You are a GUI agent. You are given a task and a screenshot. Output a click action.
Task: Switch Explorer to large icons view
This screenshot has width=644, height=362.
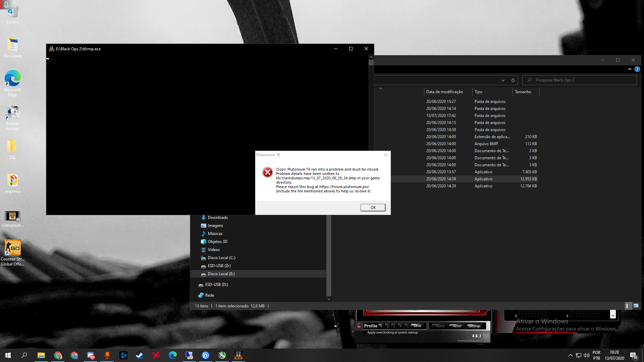(636, 306)
